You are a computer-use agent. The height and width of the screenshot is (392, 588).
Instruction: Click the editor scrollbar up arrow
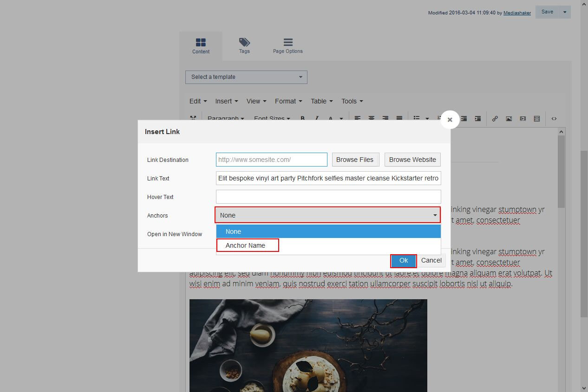tap(562, 132)
